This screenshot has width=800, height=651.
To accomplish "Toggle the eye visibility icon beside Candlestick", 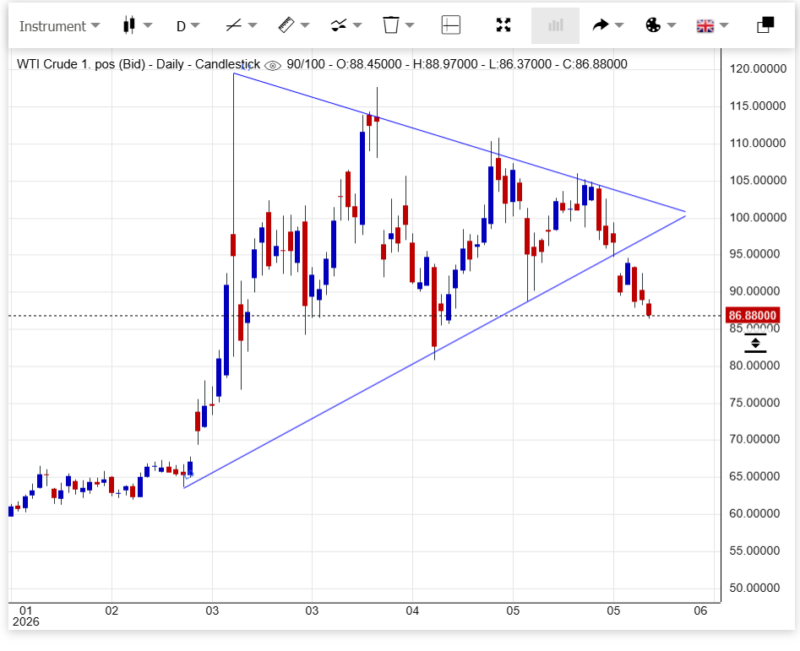I will [x=273, y=65].
